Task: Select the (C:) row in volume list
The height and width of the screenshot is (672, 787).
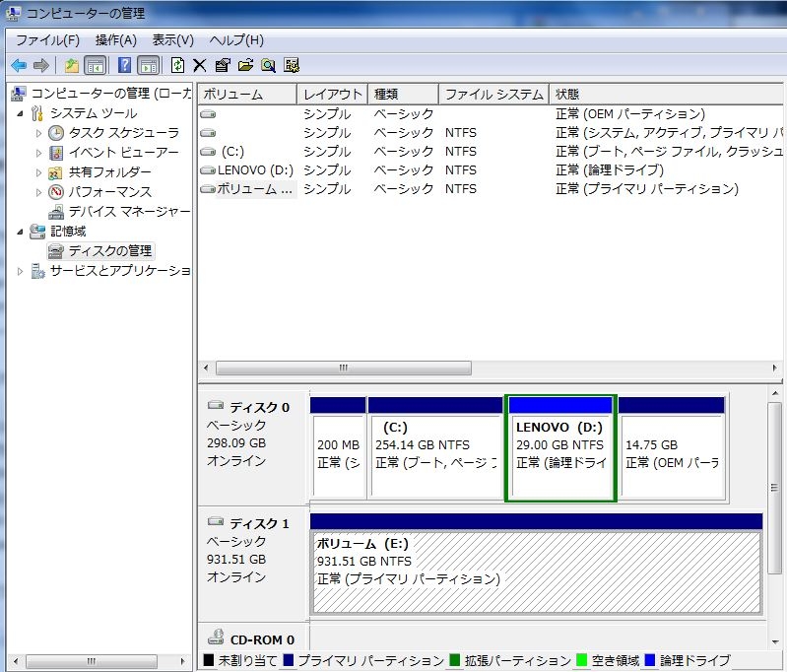Action: tap(490, 151)
